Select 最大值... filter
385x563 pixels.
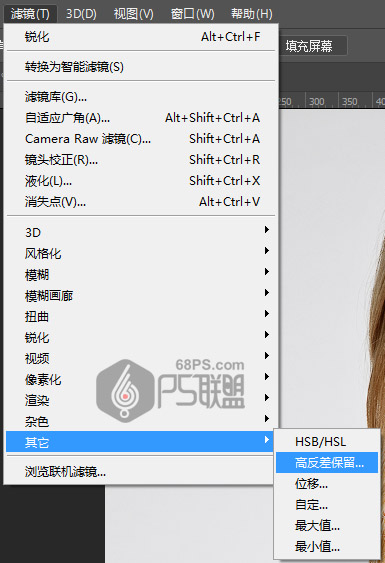(327, 526)
